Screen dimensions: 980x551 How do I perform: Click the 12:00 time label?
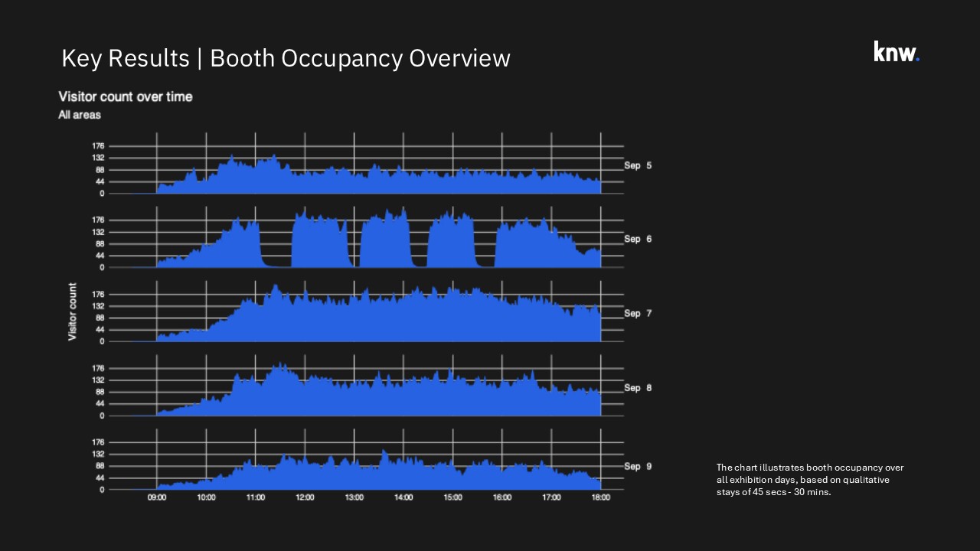(305, 497)
